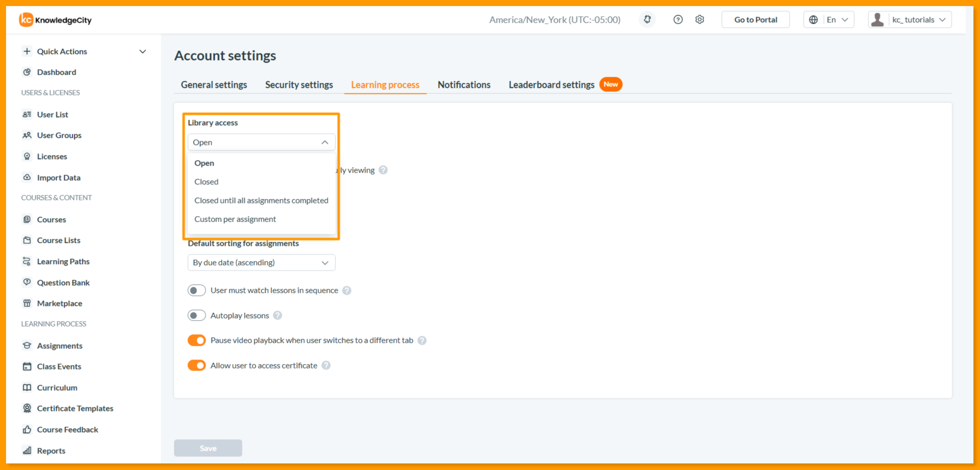Click the Learning Paths sidebar icon
Image resolution: width=980 pixels, height=470 pixels.
point(27,262)
